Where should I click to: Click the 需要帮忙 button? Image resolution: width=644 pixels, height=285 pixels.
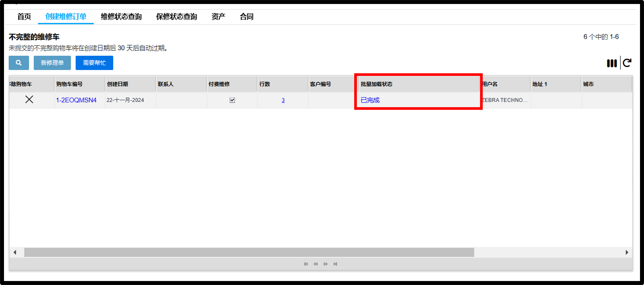94,63
